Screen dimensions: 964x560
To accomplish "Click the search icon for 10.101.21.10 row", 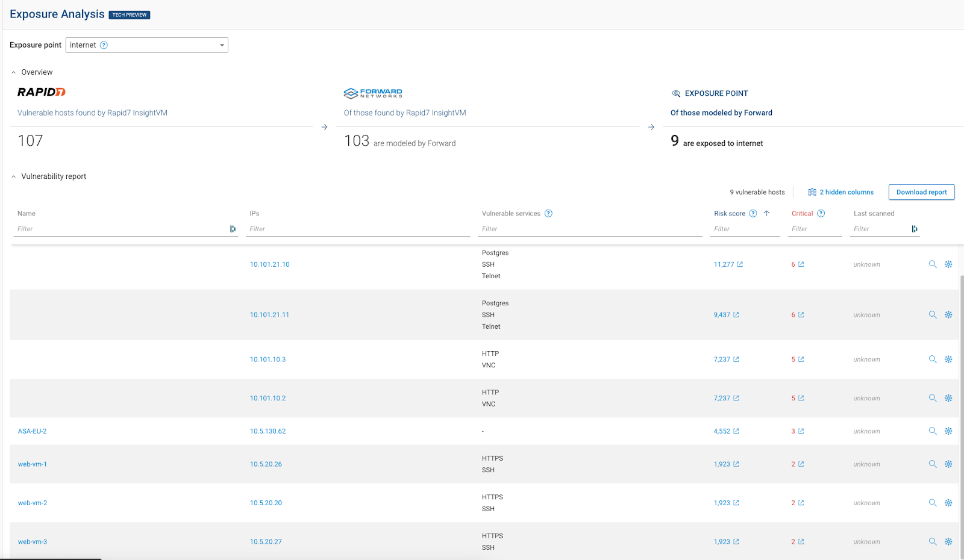I will tap(933, 264).
